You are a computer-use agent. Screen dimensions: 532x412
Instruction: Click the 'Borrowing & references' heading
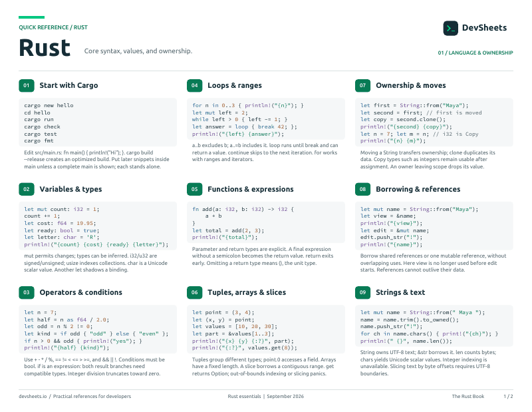click(418, 189)
